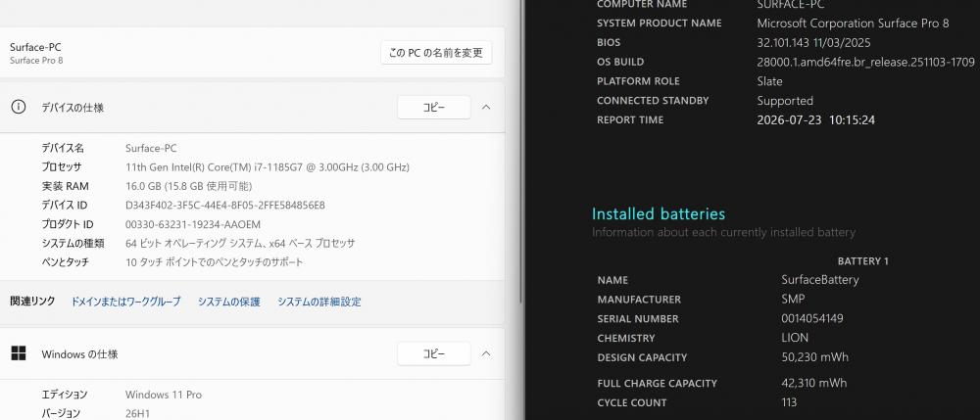
Task: Select the RAM value '16.0 GB (15.8 GB 使用可能)'
Action: [189, 186]
